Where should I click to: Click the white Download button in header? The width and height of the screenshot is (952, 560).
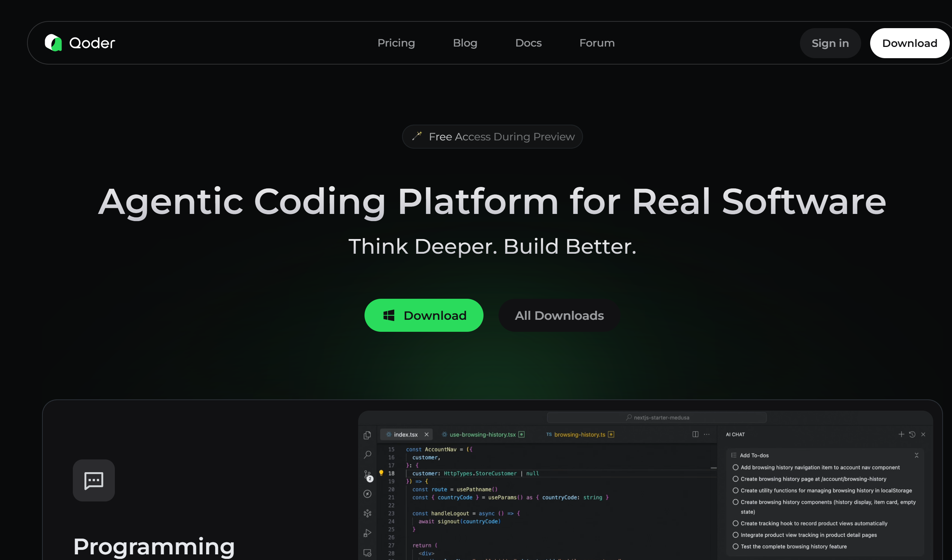909,43
